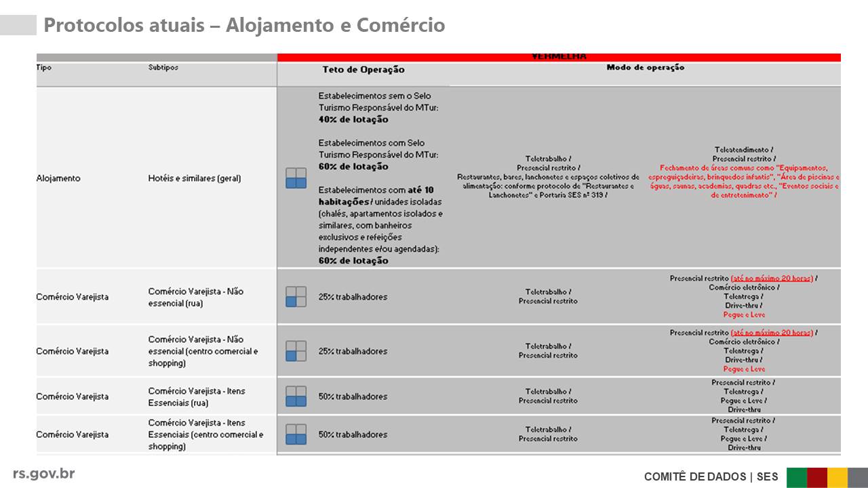868x488 pixels.
Task: Click Pegue e Leve in Não essencial (rua) row
Action: (744, 314)
